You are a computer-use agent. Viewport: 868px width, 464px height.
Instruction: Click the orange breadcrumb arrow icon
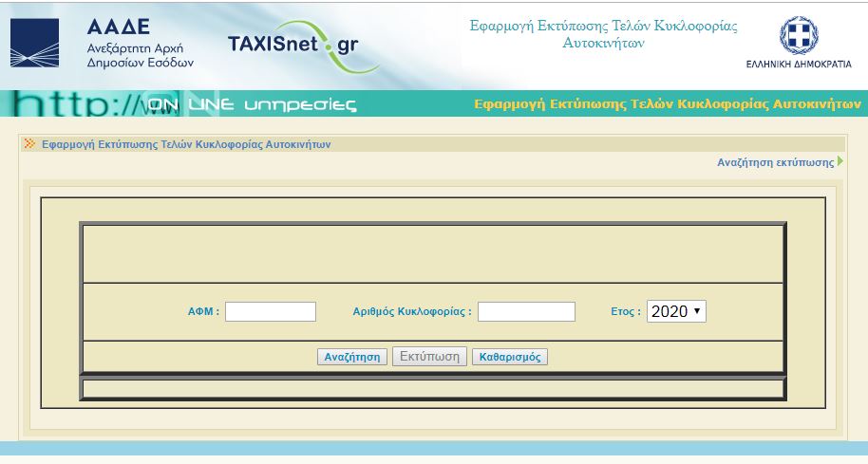click(x=29, y=144)
